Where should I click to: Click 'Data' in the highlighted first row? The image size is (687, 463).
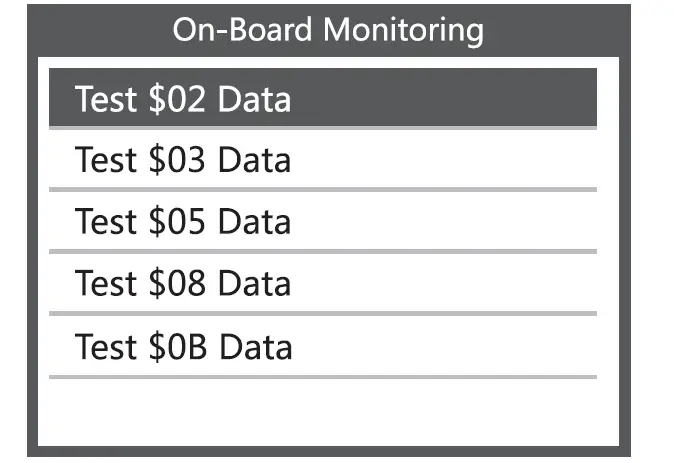pyautogui.click(x=254, y=99)
